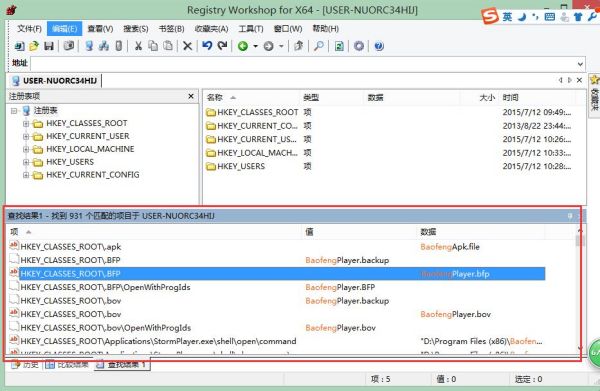Click the cut scissors icon

coord(138,46)
